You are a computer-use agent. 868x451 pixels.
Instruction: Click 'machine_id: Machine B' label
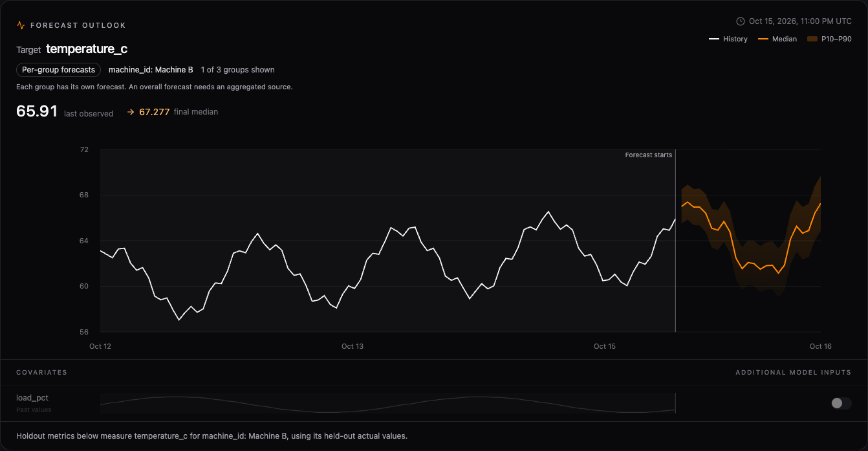[x=151, y=70]
